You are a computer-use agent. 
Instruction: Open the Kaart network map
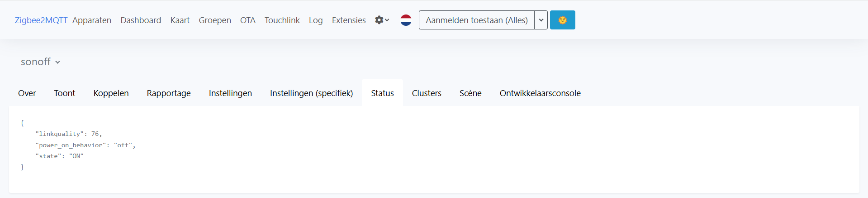point(180,20)
